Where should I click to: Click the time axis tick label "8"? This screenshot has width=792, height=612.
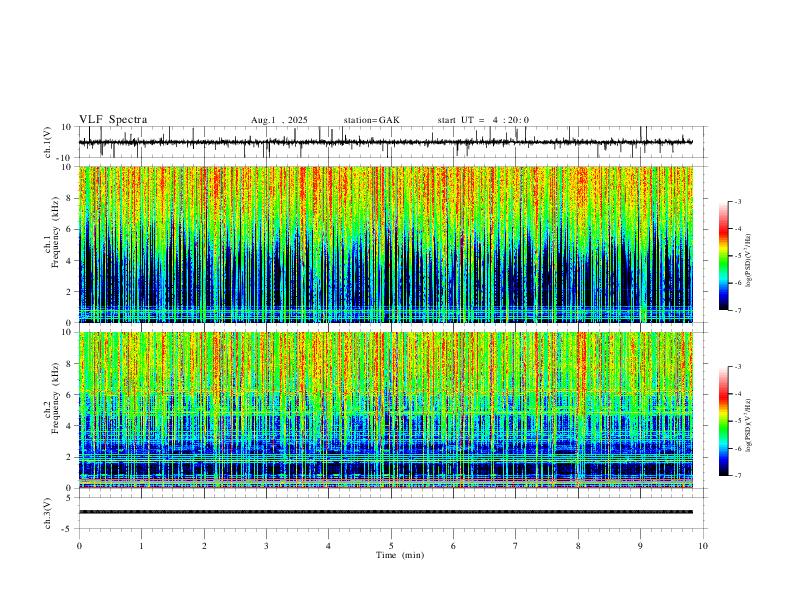coord(578,546)
